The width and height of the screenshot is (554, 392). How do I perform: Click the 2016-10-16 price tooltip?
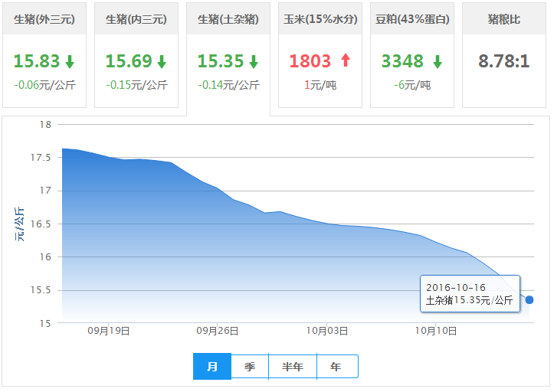470,294
